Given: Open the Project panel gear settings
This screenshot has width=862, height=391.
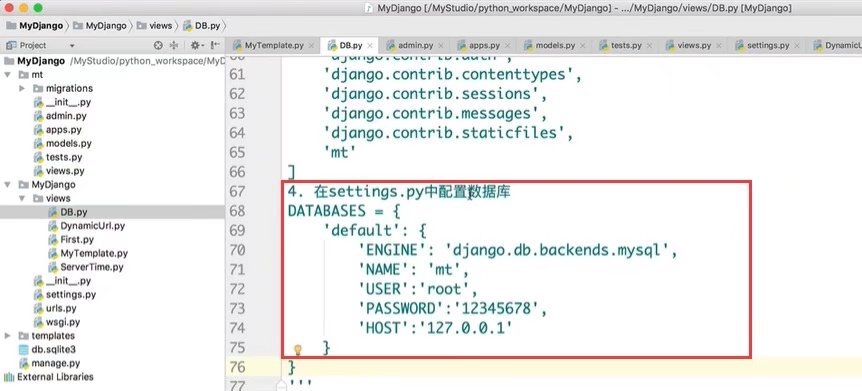Looking at the screenshot, I should coord(196,45).
